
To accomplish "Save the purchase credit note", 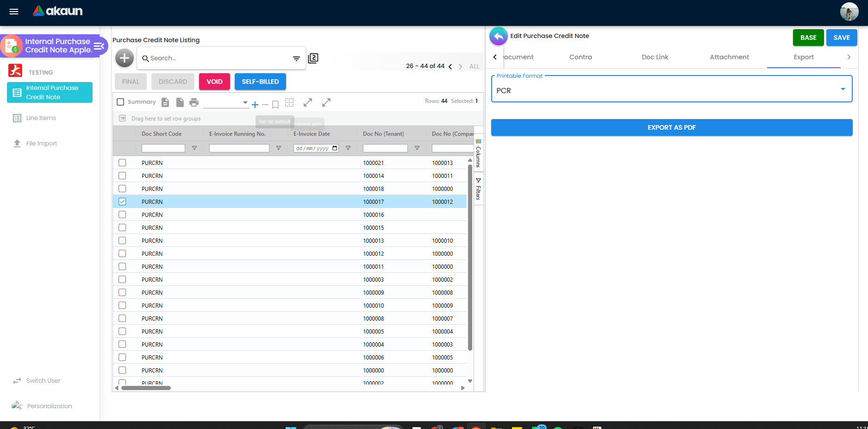I will pyautogui.click(x=842, y=38).
